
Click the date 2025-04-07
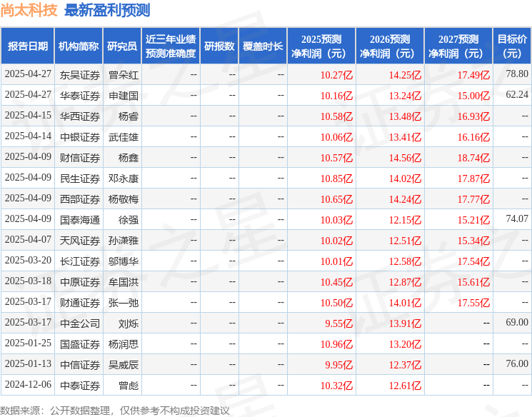point(28,239)
